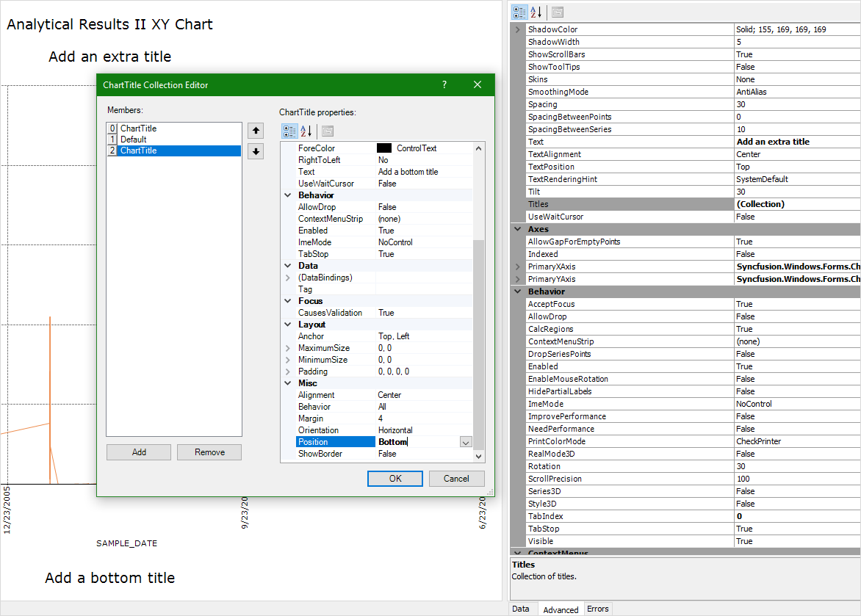Expand the PrimaryXAxis property
The image size is (861, 616).
pyautogui.click(x=517, y=267)
